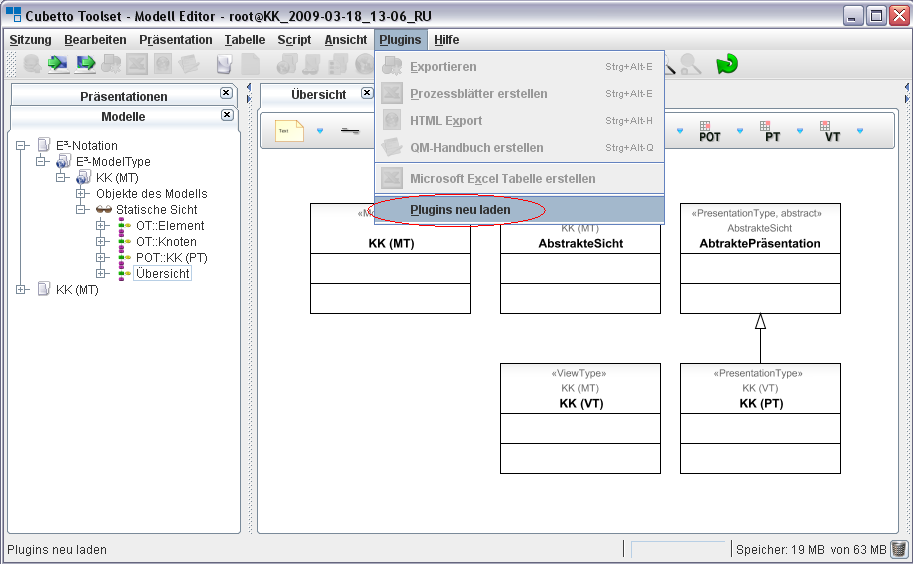
Task: Select the VT element tool
Action: [831, 132]
